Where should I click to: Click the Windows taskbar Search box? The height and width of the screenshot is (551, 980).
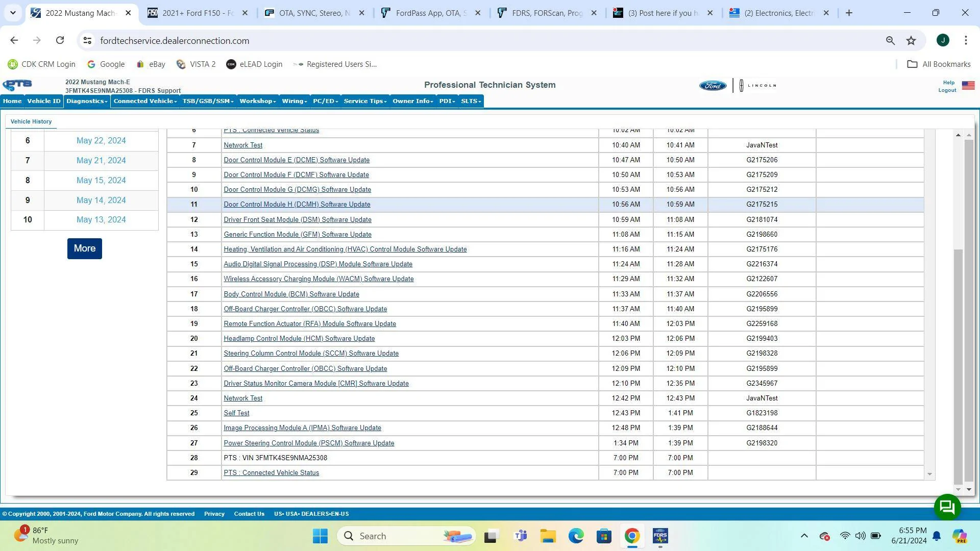point(406,536)
